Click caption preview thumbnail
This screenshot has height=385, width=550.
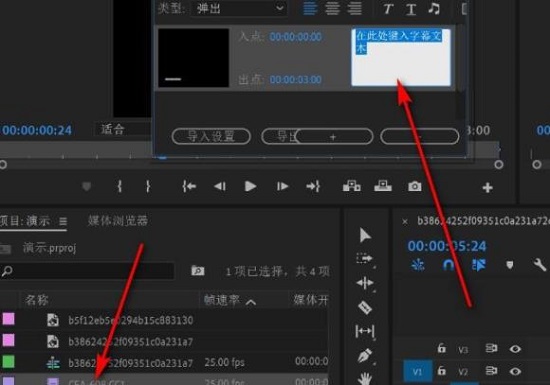194,58
